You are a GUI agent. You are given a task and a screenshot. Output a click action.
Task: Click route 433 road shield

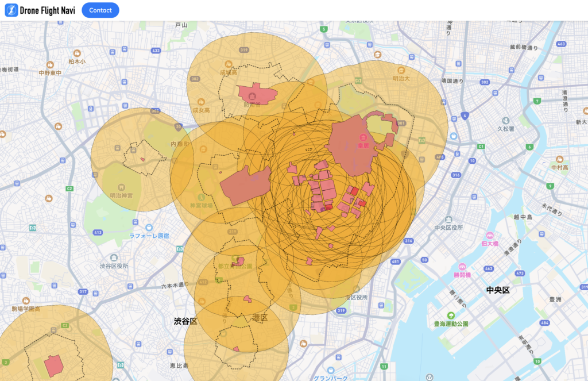pos(156,51)
